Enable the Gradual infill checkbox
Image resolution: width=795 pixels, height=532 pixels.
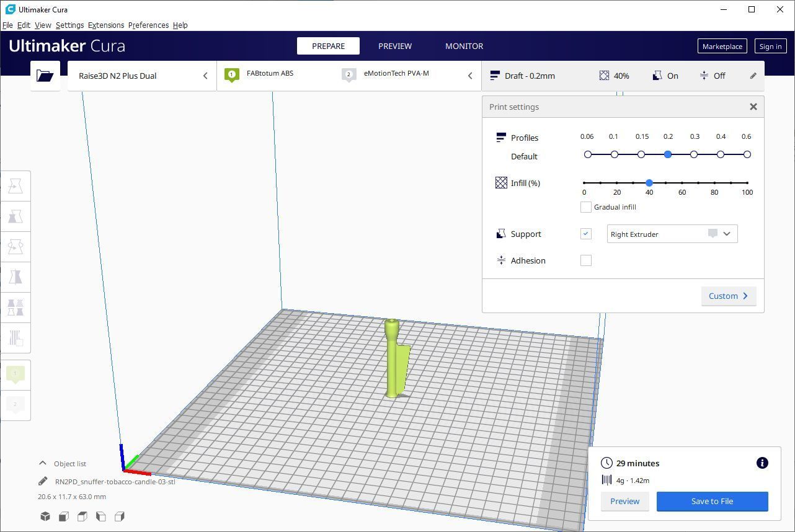(586, 207)
